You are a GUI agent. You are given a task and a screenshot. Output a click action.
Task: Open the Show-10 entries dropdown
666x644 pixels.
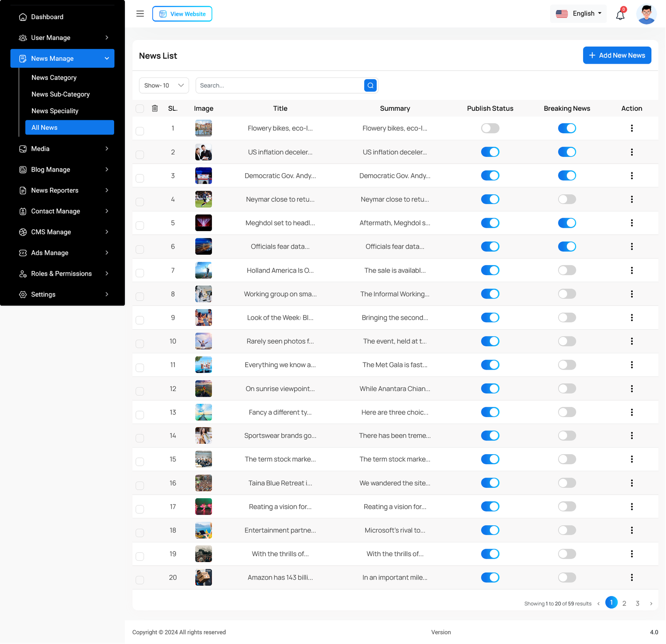click(164, 85)
